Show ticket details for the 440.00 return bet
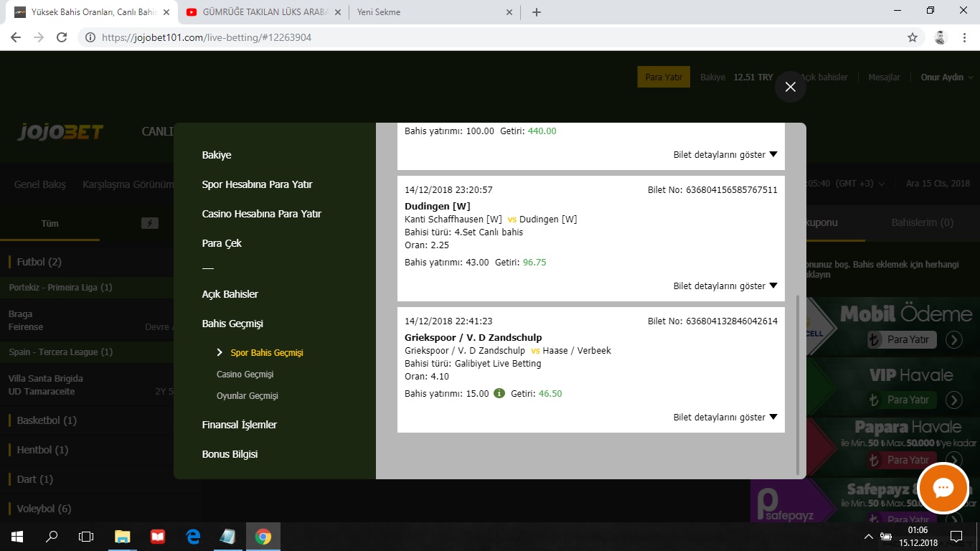Image resolution: width=980 pixels, height=551 pixels. [x=725, y=154]
